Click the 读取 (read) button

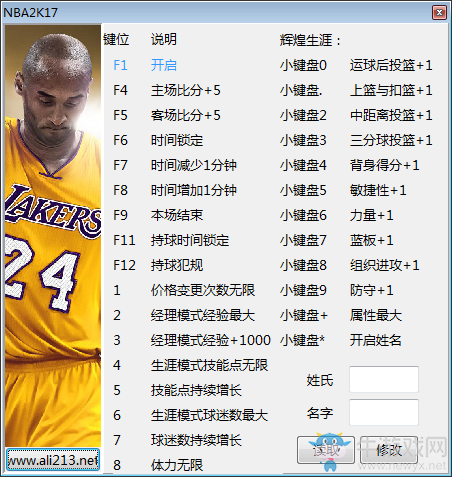coord(326,450)
